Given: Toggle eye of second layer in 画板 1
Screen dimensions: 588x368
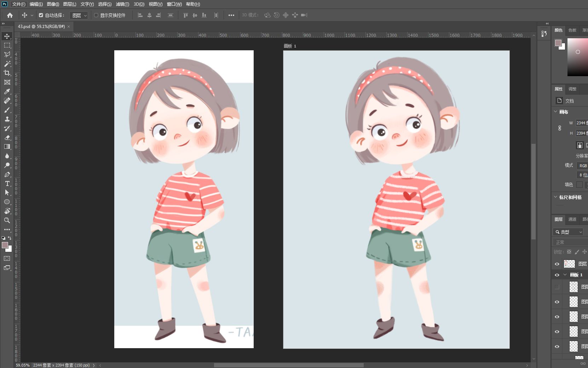Looking at the screenshot, I should coord(557,302).
